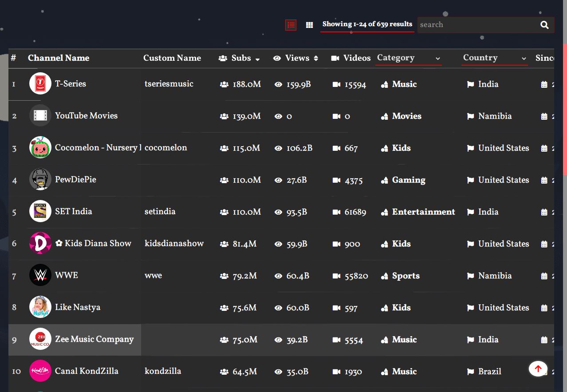
Task: Click the Channel Name column header
Action: tap(59, 58)
